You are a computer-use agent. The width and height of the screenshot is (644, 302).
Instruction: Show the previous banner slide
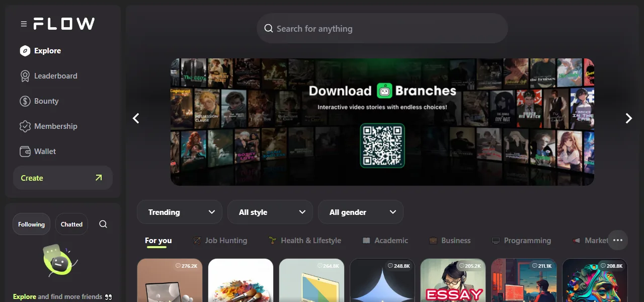coord(136,118)
